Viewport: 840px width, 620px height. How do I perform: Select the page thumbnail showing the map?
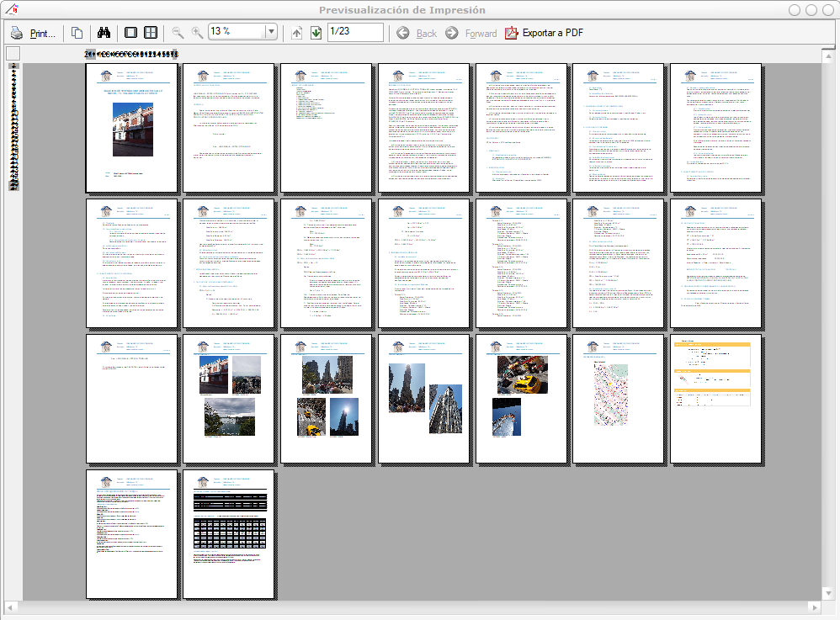pyautogui.click(x=619, y=398)
